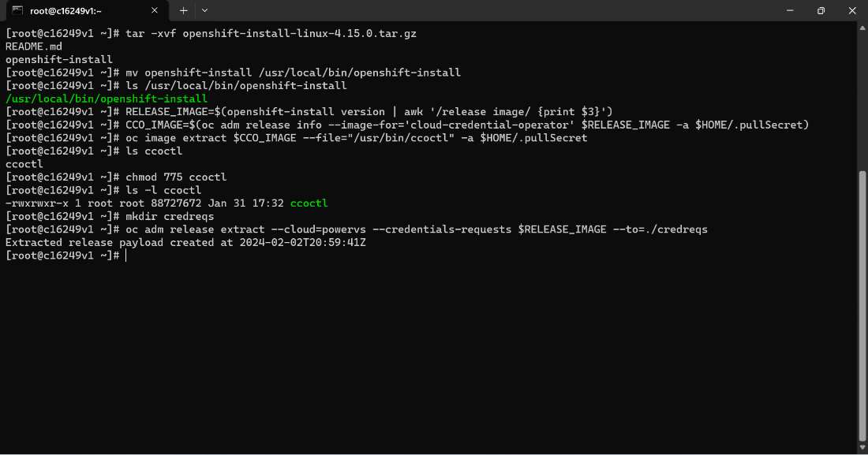Screen dimensions: 868x455
Task: Open a new tab with the plus icon
Action: tap(183, 10)
